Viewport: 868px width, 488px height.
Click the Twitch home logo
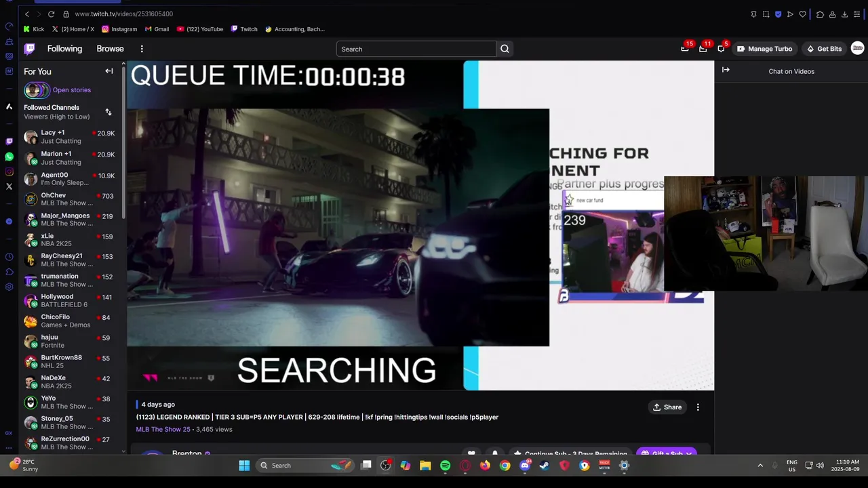pos(29,49)
